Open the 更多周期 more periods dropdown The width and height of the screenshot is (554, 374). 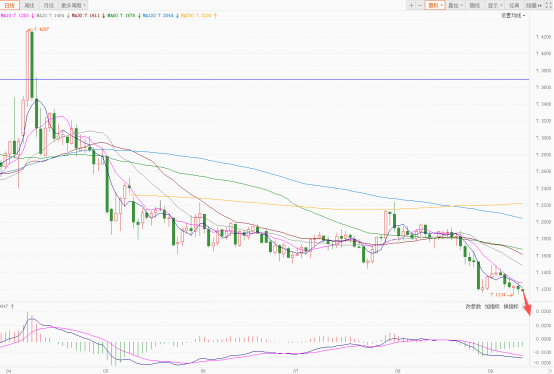(73, 5)
